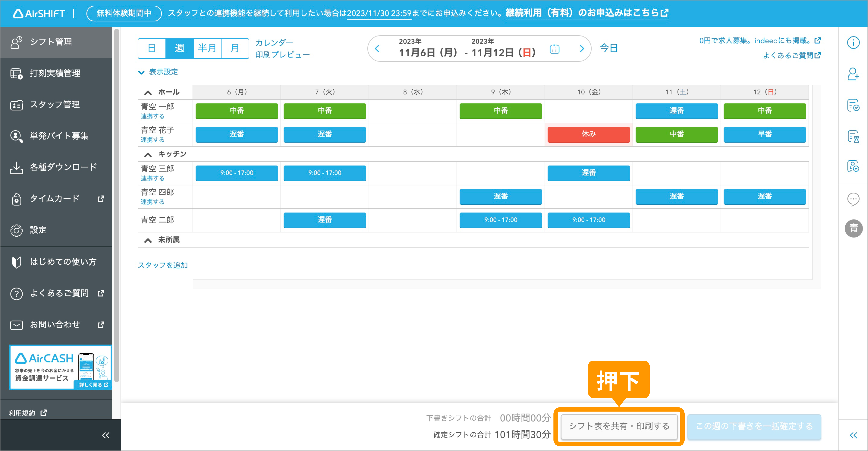Click シフト表を共有・印刷する button
The image size is (868, 451).
[619, 427]
